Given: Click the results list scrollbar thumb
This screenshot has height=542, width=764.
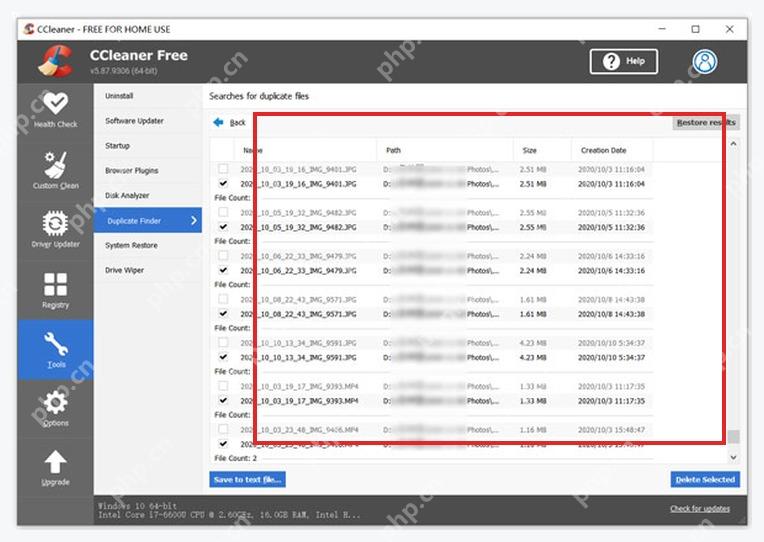Looking at the screenshot, I should (x=733, y=436).
